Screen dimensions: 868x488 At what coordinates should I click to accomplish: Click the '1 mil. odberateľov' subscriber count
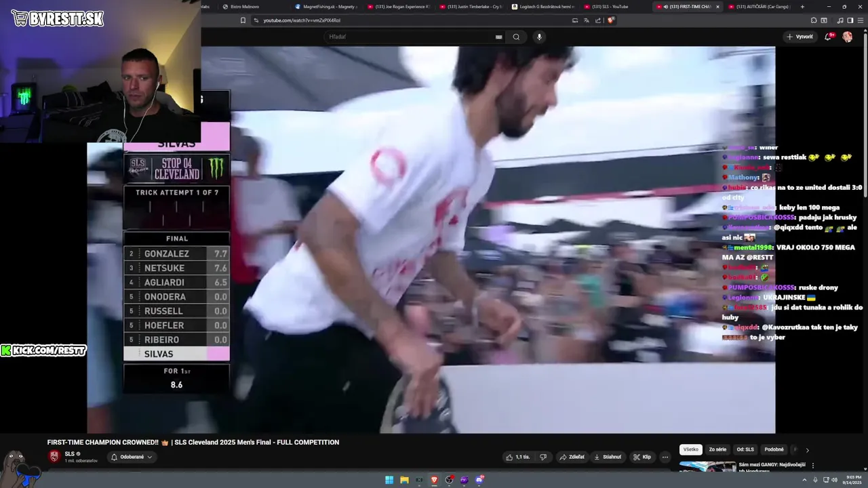pyautogui.click(x=81, y=461)
